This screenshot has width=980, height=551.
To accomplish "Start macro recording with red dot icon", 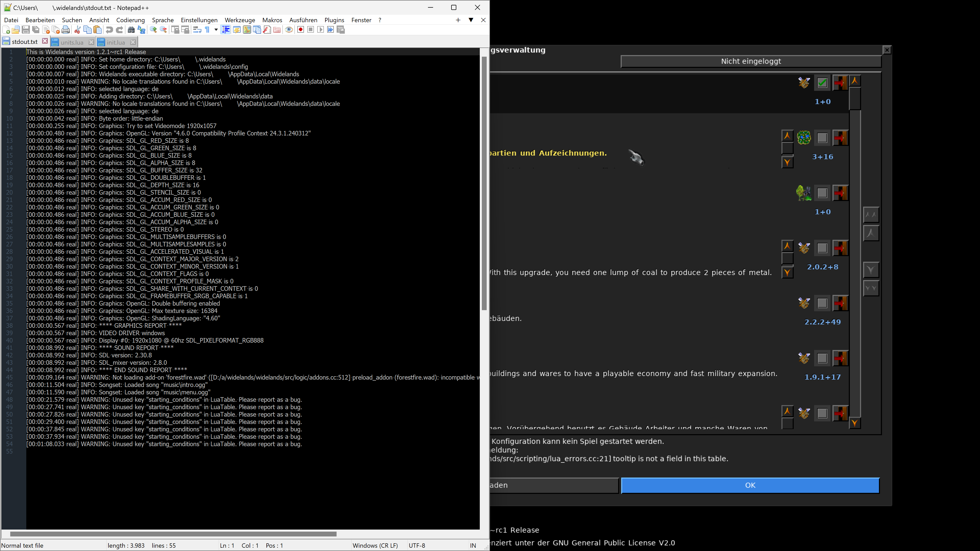I will click(301, 30).
